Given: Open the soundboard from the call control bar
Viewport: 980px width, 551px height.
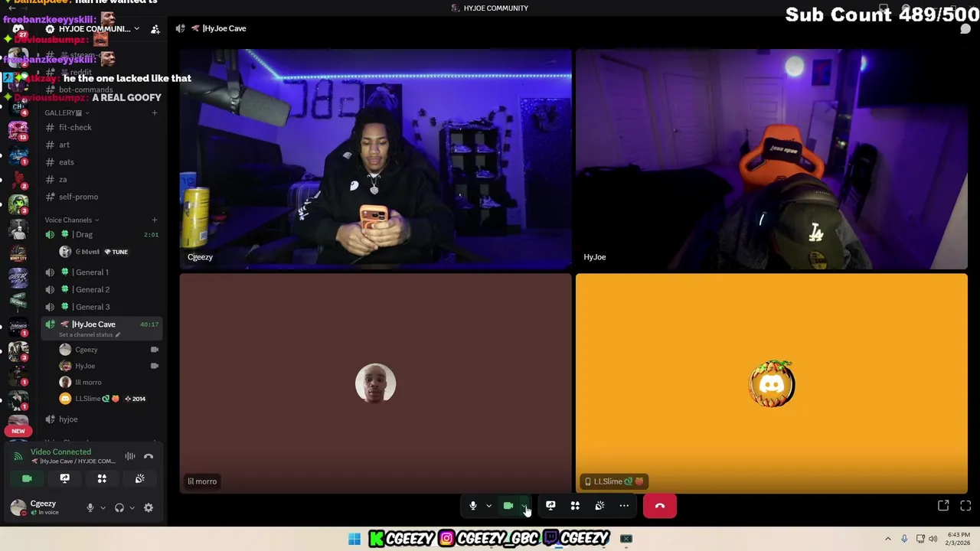Looking at the screenshot, I should point(599,506).
